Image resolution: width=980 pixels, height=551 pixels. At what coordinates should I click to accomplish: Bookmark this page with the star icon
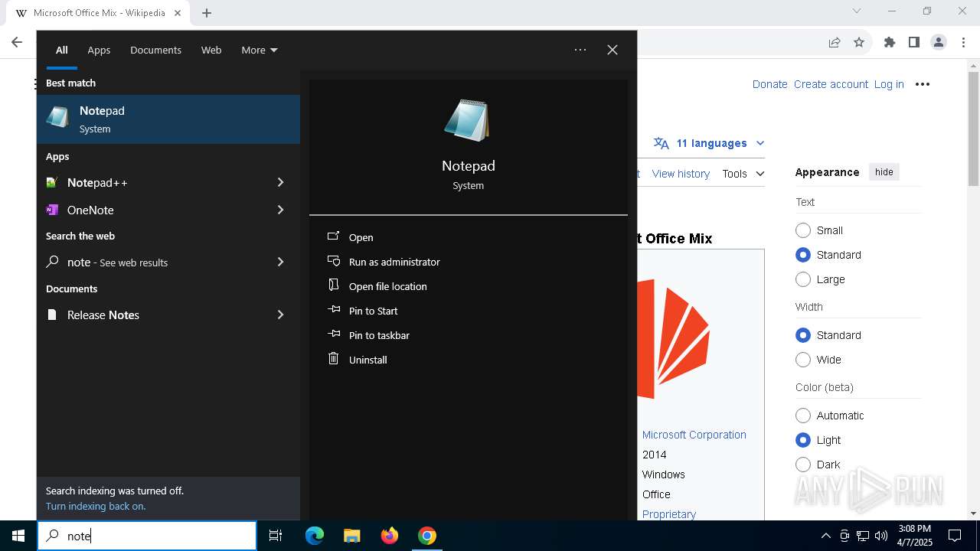tap(859, 42)
